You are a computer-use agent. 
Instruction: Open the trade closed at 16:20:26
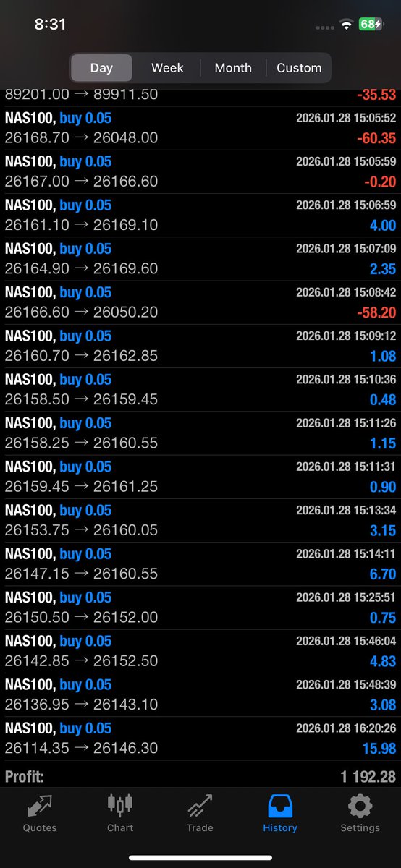200,738
